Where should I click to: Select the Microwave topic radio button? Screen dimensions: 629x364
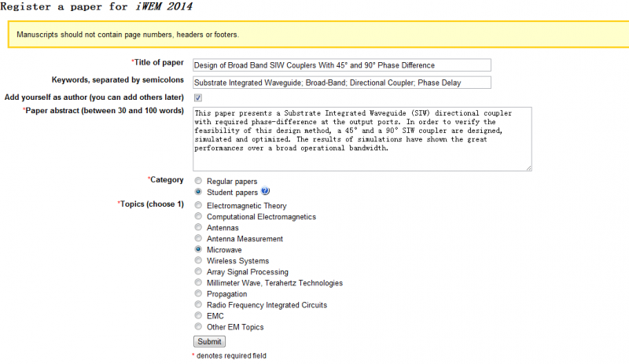[198, 249]
